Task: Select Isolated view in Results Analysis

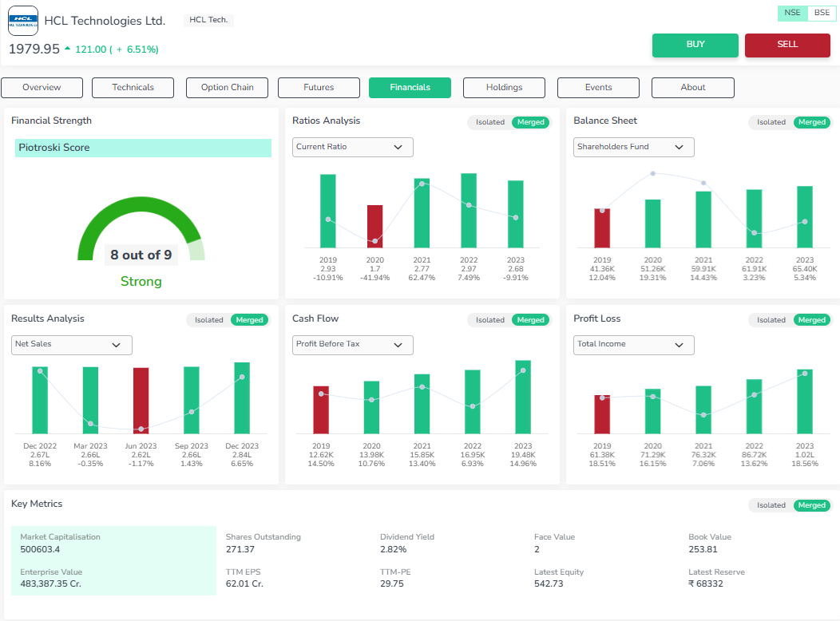Action: coord(209,320)
